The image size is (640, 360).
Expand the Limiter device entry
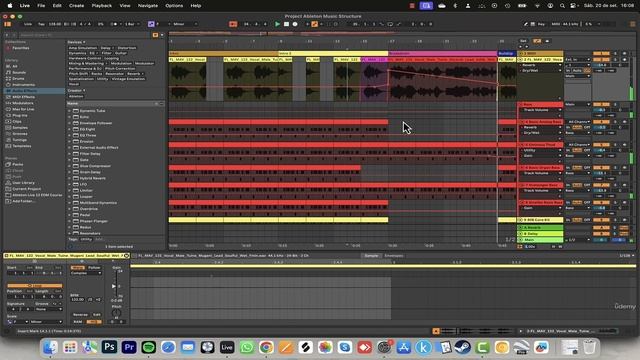70,190
